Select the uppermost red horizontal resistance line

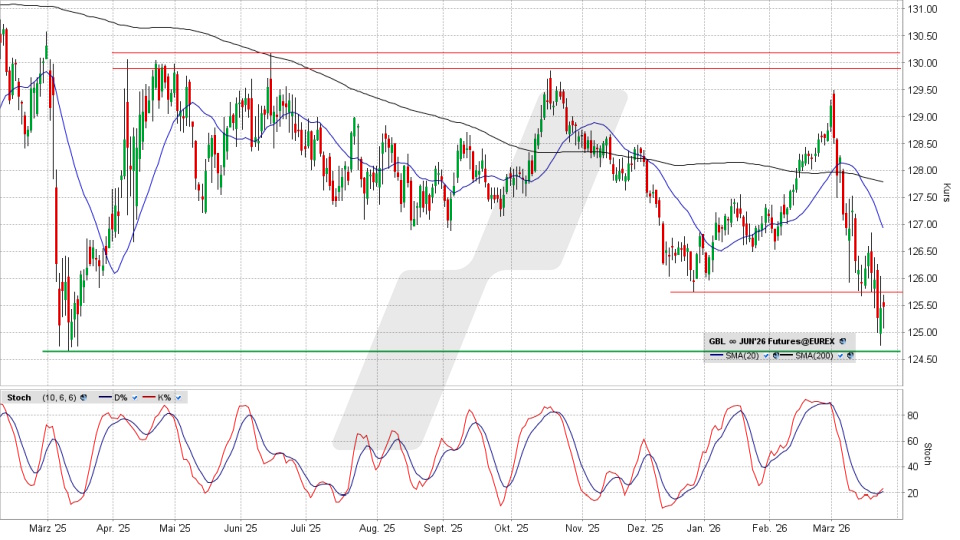coord(500,52)
